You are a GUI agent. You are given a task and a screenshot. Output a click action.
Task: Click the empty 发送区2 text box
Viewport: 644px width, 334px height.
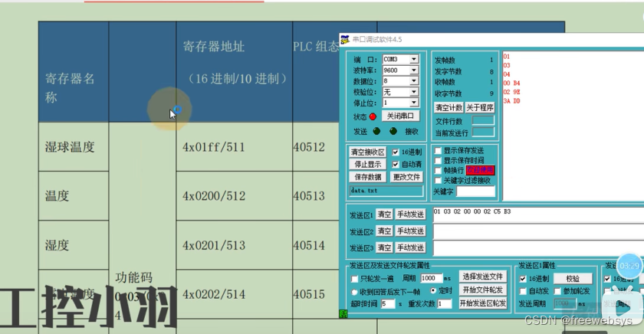tap(538, 232)
